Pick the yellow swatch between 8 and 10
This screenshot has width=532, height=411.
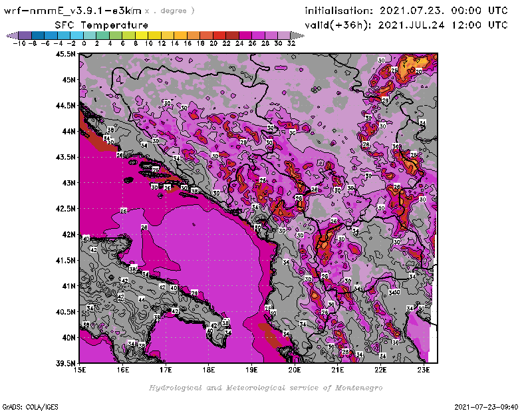point(142,35)
